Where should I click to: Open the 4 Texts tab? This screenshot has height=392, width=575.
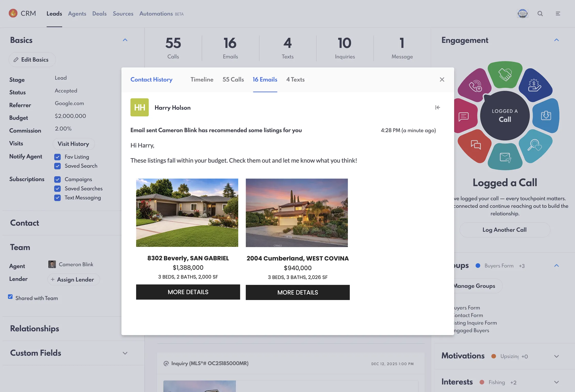pyautogui.click(x=295, y=79)
